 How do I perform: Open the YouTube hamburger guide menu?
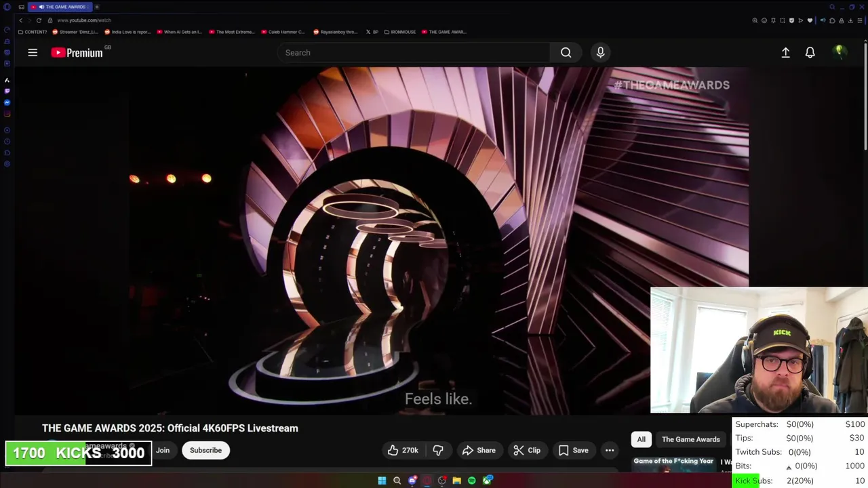coord(33,52)
